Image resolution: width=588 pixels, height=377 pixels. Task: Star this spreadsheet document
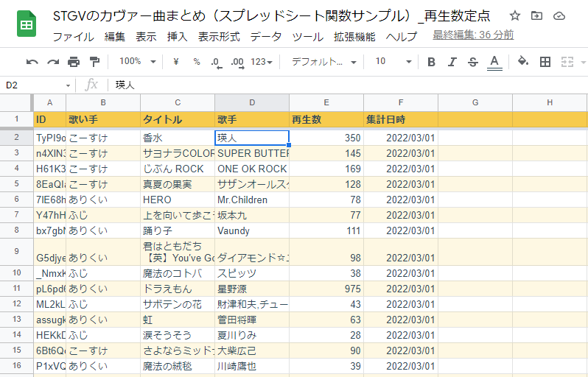coord(515,16)
